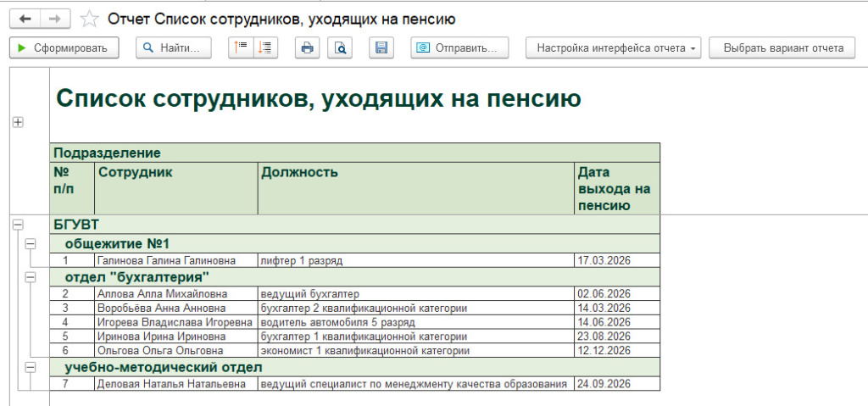The image size is (868, 406).
Task: Select cell Галинова Галина Галиновна
Action: [x=176, y=260]
